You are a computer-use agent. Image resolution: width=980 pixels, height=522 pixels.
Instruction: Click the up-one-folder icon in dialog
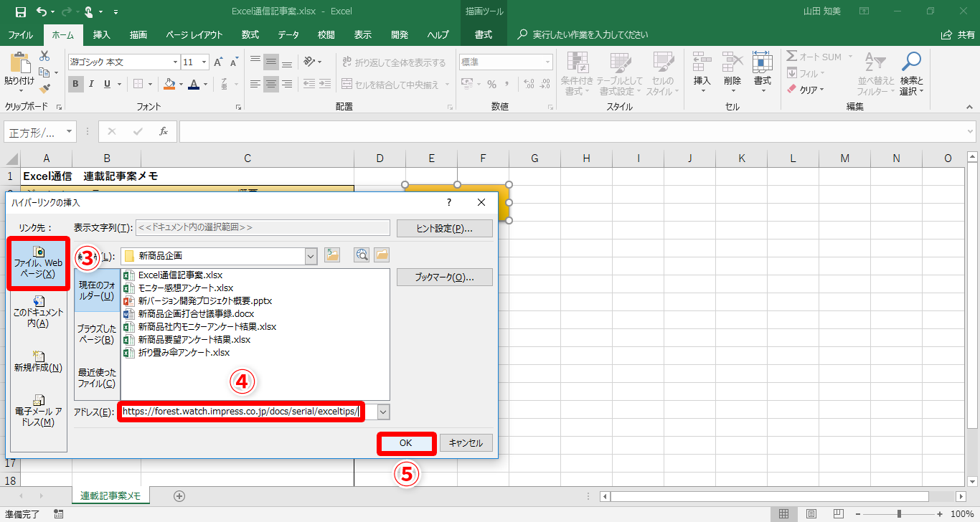click(332, 255)
